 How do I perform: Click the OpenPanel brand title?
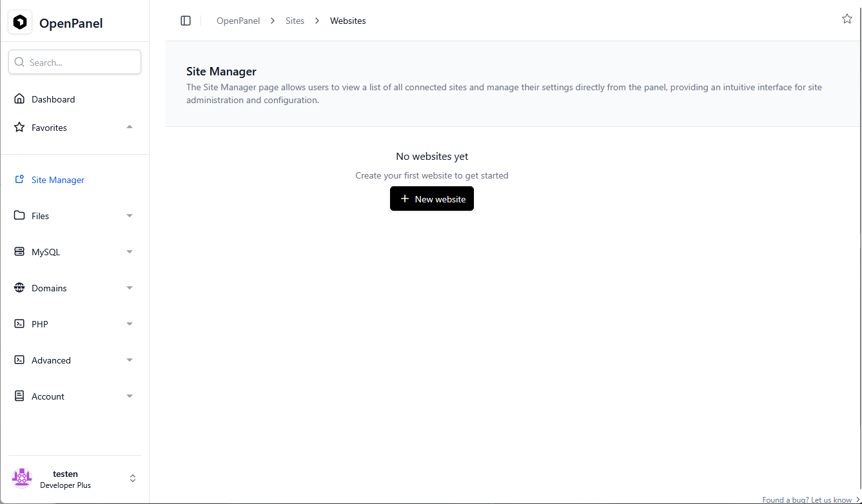[x=71, y=23]
